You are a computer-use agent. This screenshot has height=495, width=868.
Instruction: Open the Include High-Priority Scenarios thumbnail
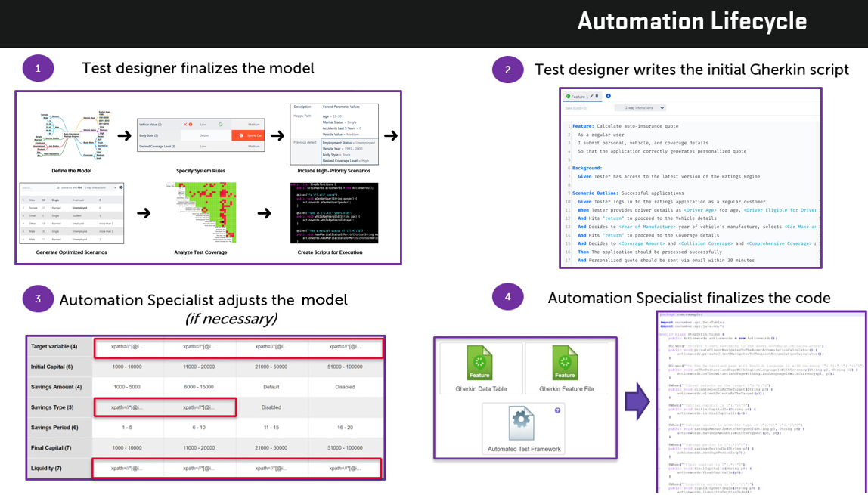tap(333, 134)
